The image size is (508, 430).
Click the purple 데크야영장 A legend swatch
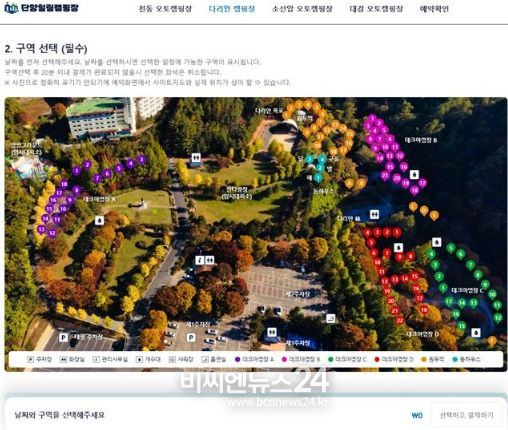(x=237, y=359)
